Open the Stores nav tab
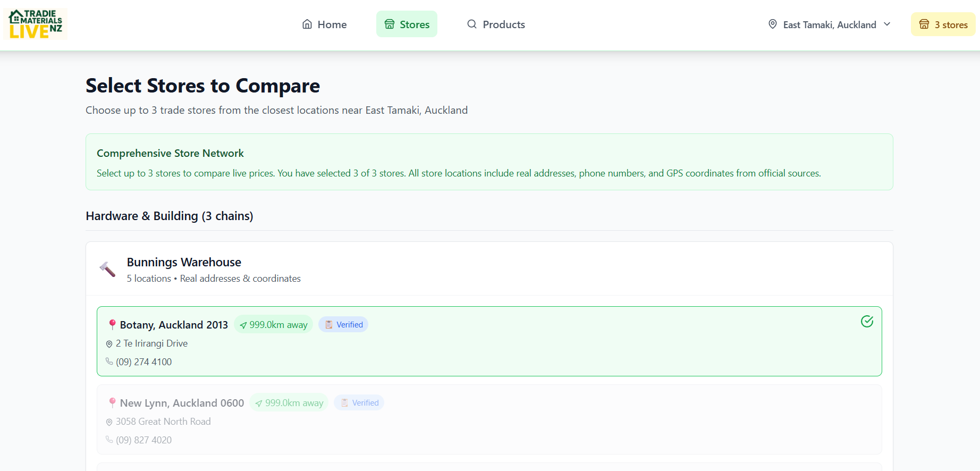 (407, 24)
